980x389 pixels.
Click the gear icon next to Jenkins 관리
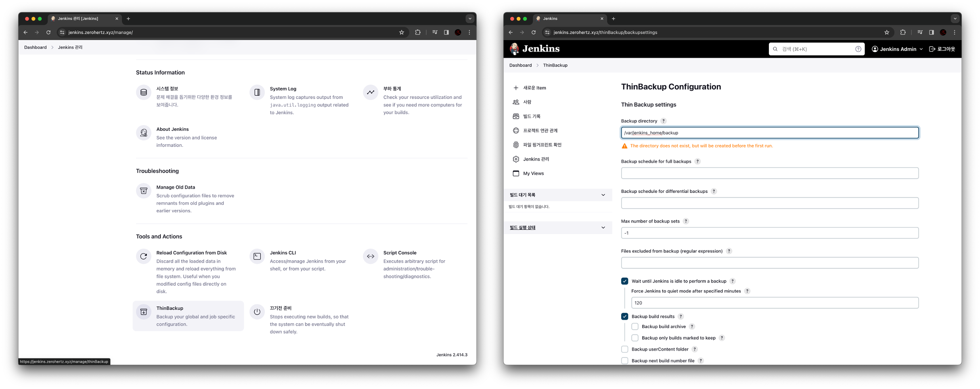[x=516, y=159]
